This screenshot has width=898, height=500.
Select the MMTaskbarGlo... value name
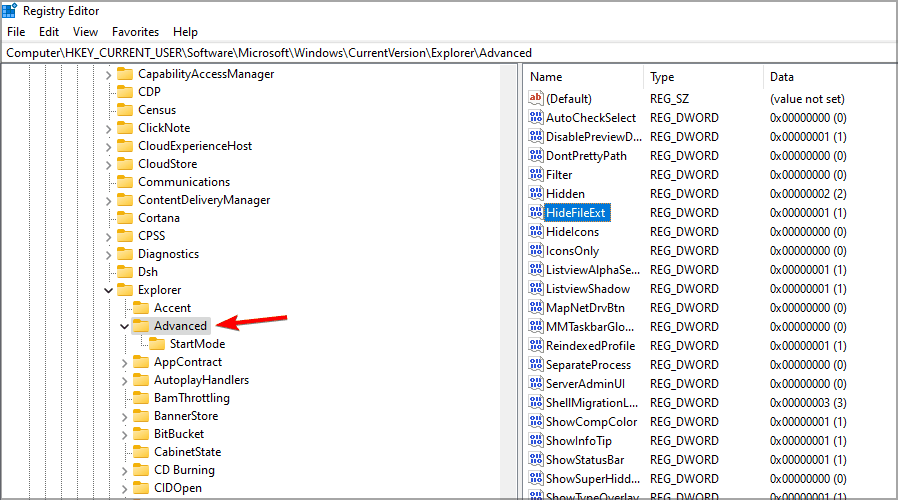(x=590, y=326)
